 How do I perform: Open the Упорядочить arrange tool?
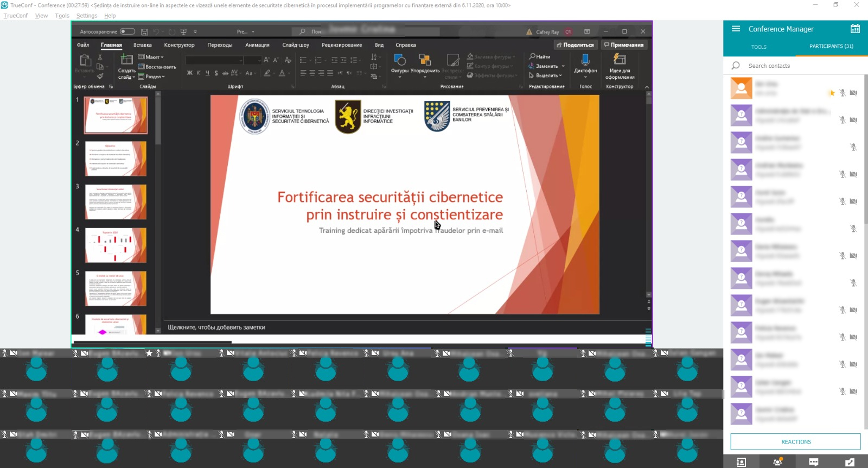click(x=425, y=65)
